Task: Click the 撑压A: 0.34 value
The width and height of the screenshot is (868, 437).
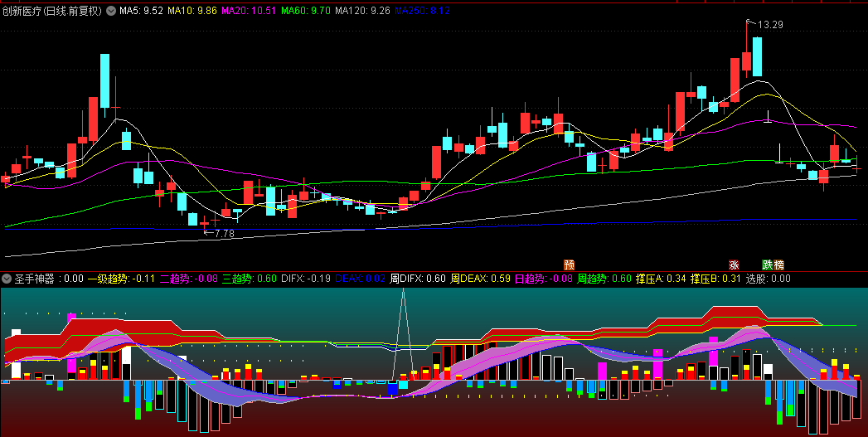Action: click(x=661, y=279)
